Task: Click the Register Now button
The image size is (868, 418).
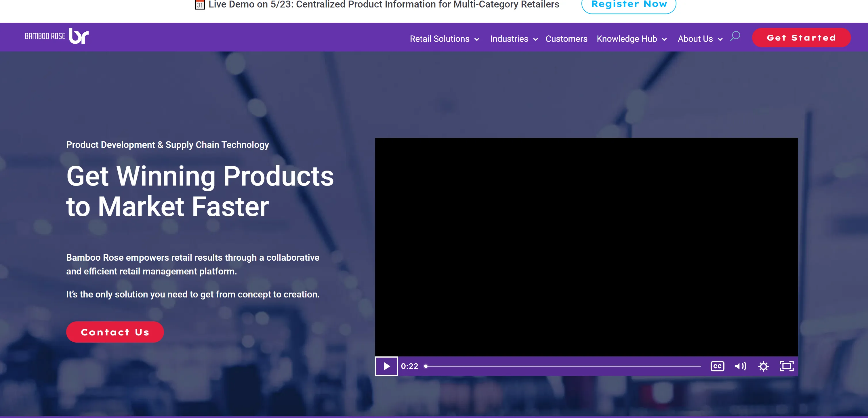Action: click(x=628, y=4)
